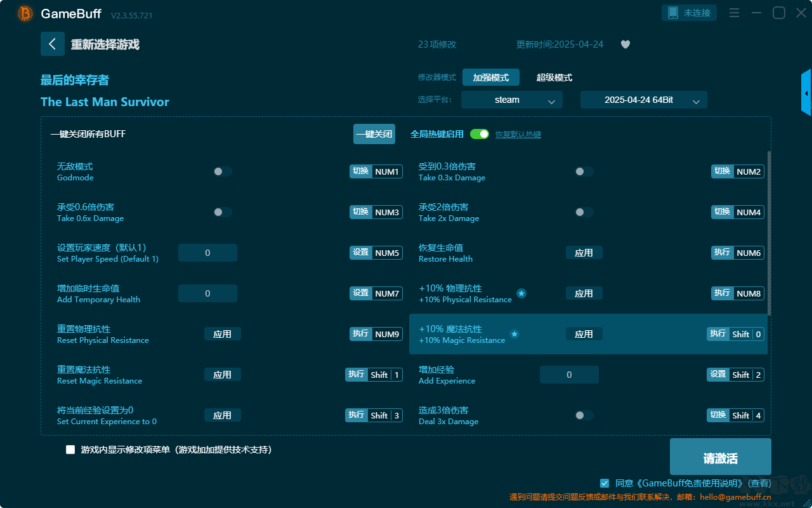
Task: Select the 超级模式 tab
Action: coord(554,77)
